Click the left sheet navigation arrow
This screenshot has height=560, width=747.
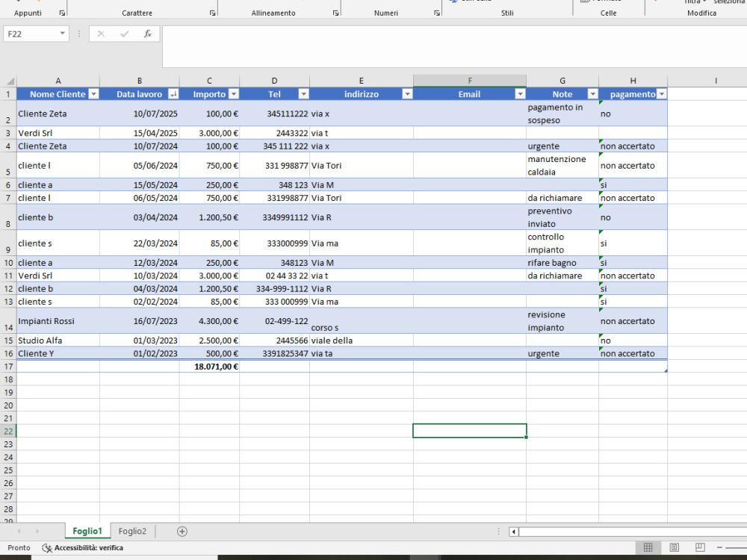coord(18,531)
